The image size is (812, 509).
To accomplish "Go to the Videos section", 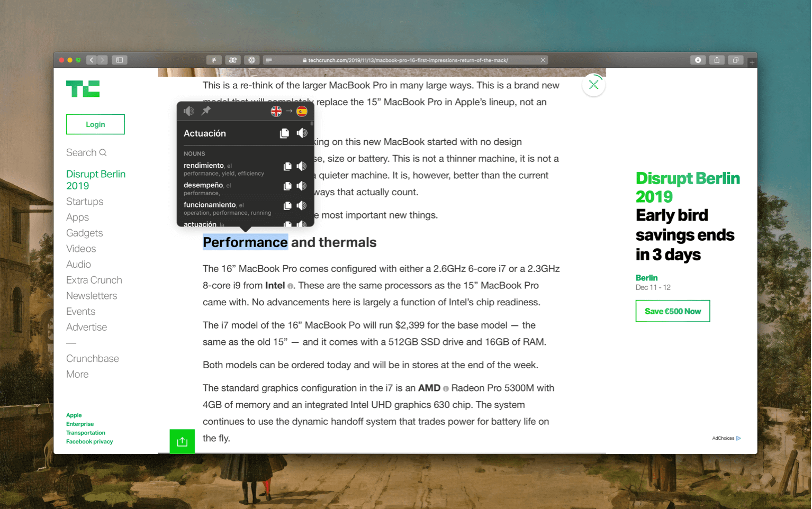I will tap(81, 249).
